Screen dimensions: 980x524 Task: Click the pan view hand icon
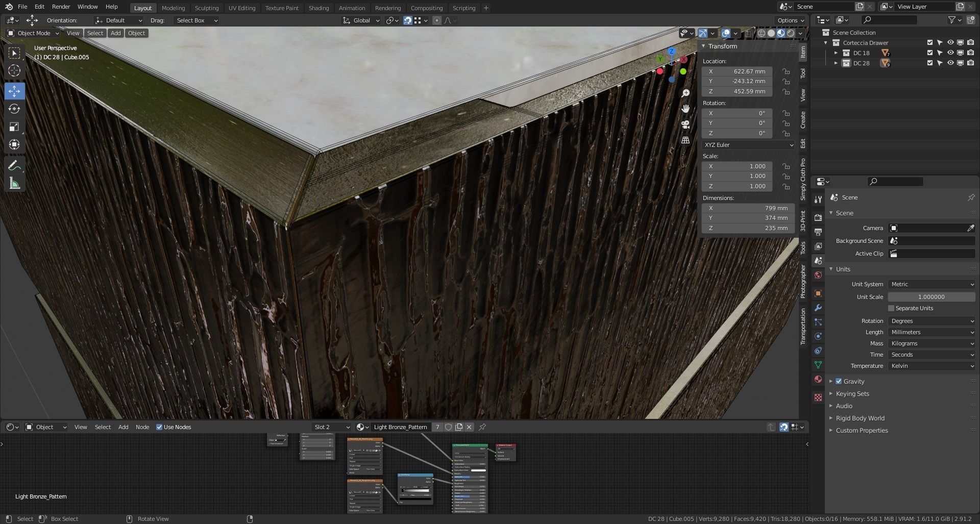[x=685, y=109]
